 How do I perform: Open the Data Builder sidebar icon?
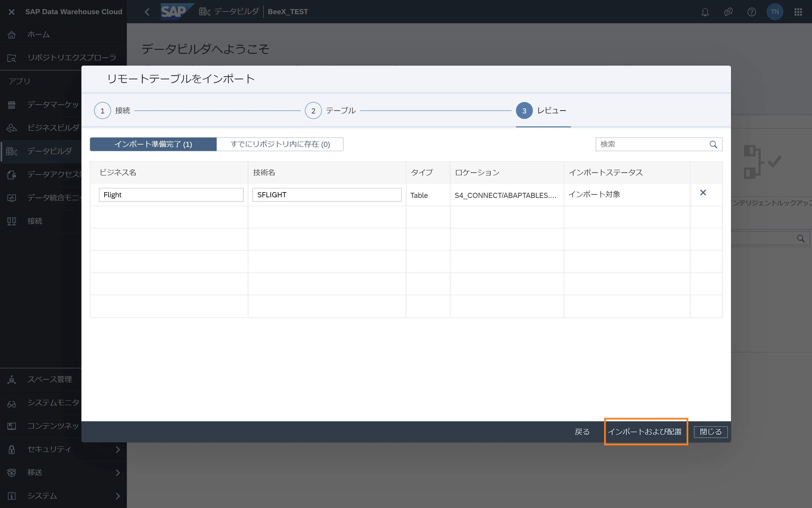click(12, 151)
